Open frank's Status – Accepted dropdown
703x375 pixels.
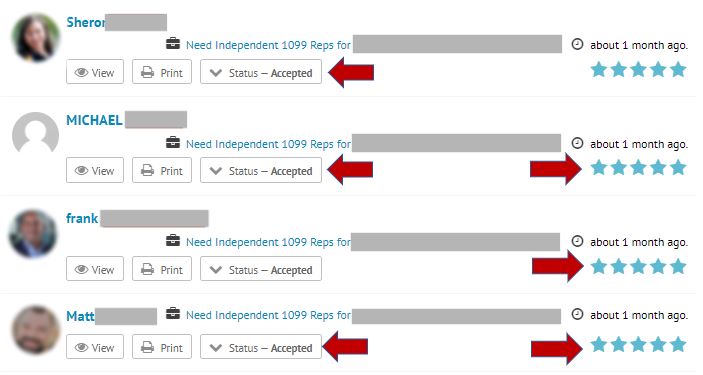click(x=261, y=269)
